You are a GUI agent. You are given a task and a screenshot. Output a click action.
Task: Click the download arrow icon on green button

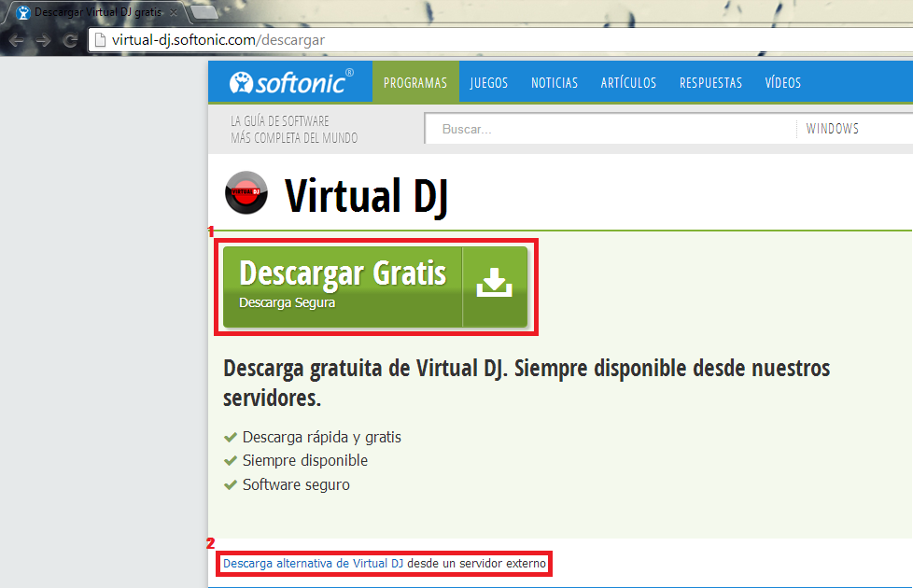pyautogui.click(x=495, y=283)
